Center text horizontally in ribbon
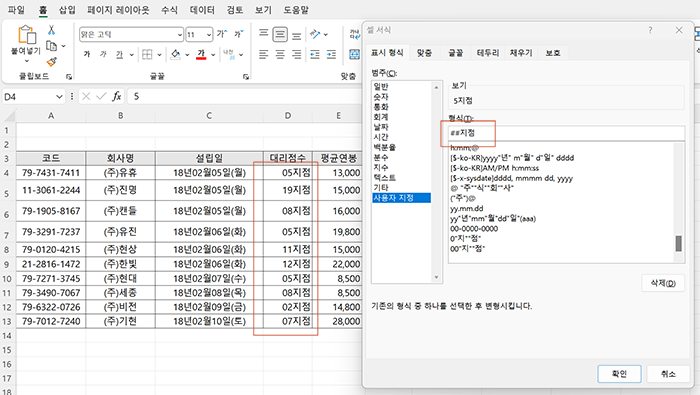Viewport: 700px width, 395px height. pyautogui.click(x=280, y=54)
